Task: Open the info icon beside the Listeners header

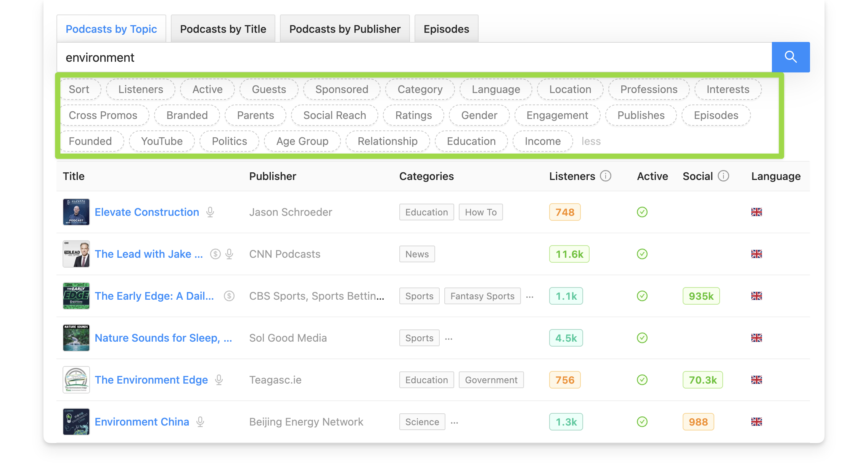Action: click(606, 176)
